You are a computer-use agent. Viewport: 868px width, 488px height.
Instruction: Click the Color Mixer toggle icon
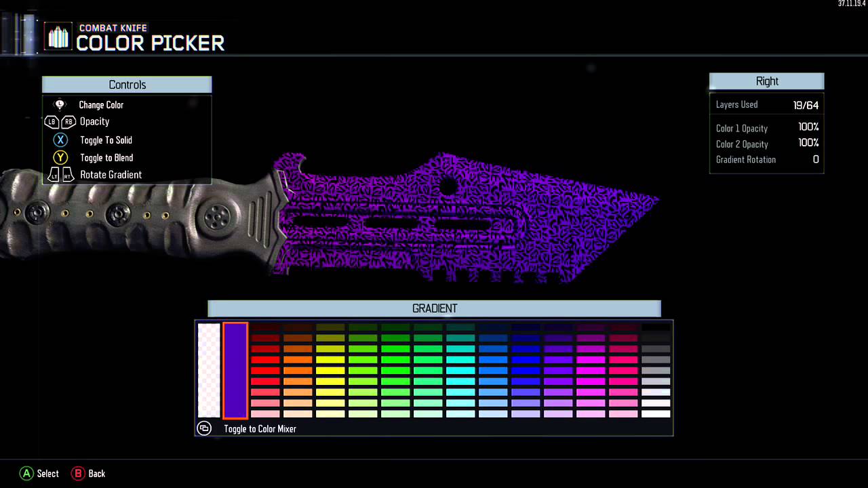pos(204,428)
